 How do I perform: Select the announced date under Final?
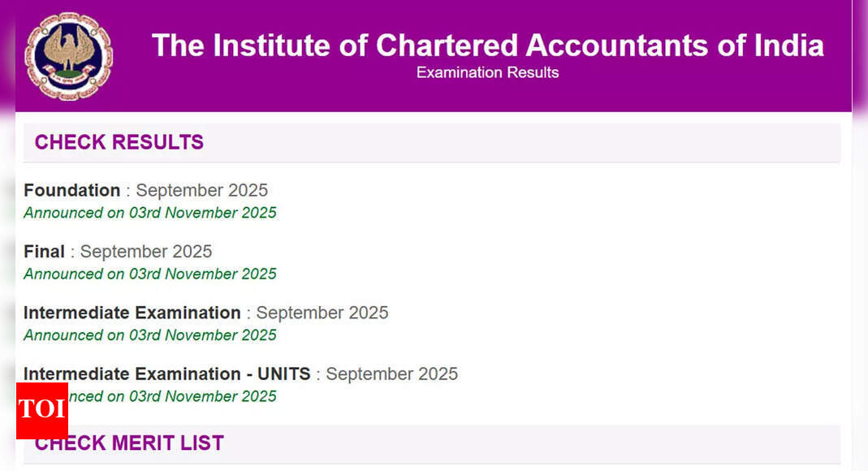click(x=150, y=274)
